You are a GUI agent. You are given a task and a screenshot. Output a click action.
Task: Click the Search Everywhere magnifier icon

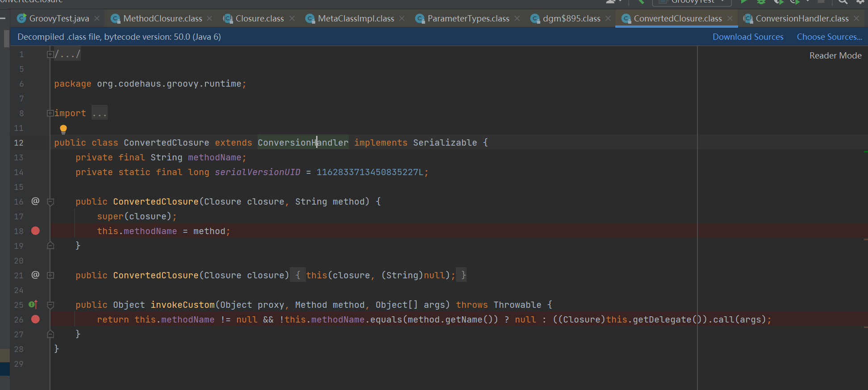(843, 1)
